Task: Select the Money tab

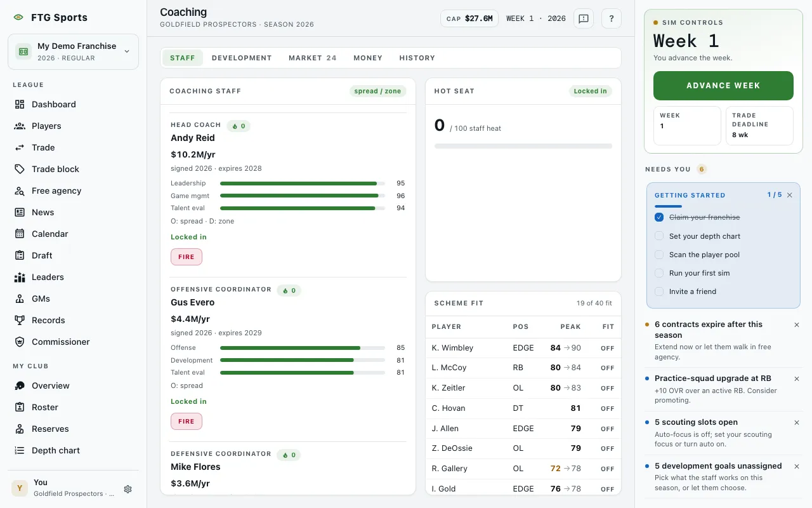Action: click(x=368, y=58)
